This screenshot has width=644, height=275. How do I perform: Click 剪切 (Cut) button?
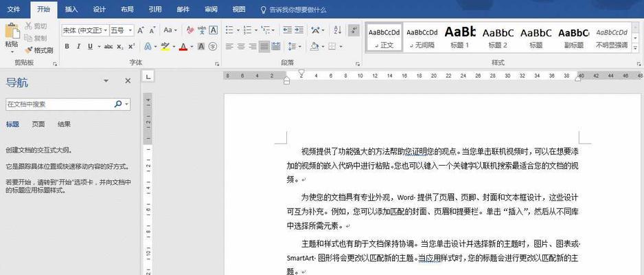pyautogui.click(x=36, y=26)
